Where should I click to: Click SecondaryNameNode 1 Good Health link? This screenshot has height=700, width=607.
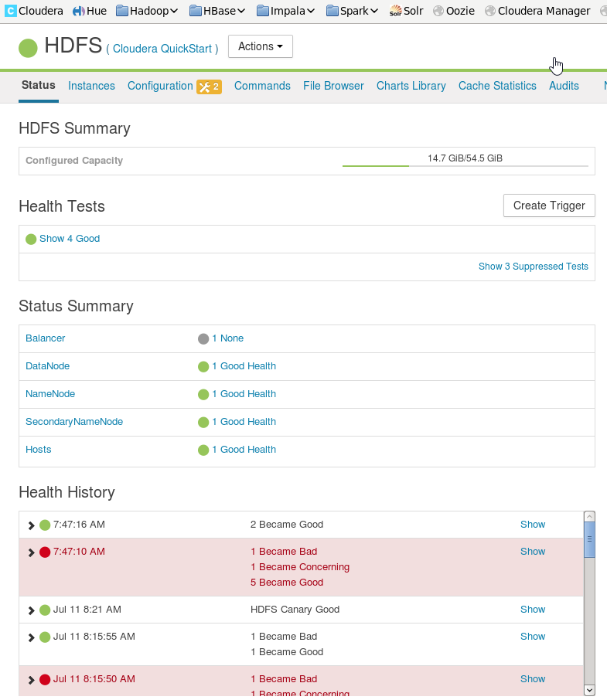[x=244, y=422]
